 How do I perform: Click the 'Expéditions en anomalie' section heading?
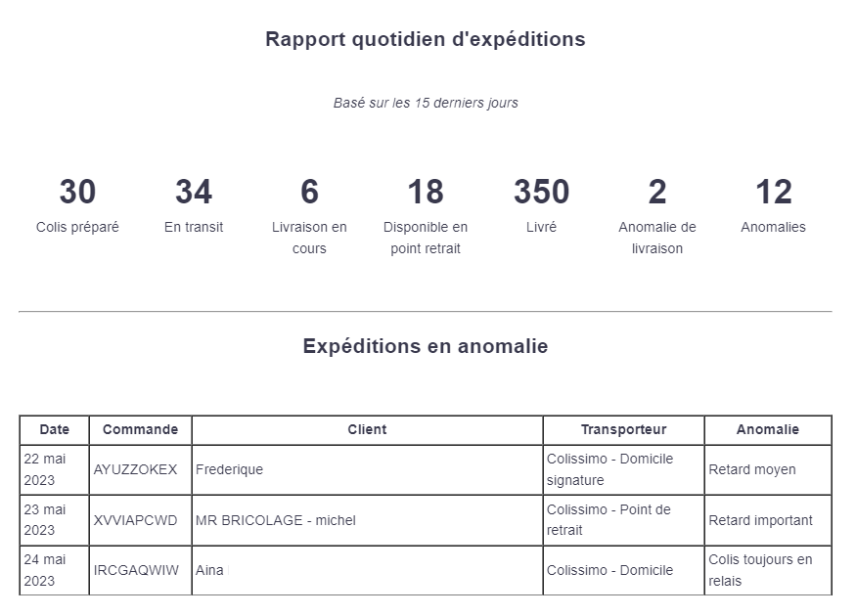426,346
